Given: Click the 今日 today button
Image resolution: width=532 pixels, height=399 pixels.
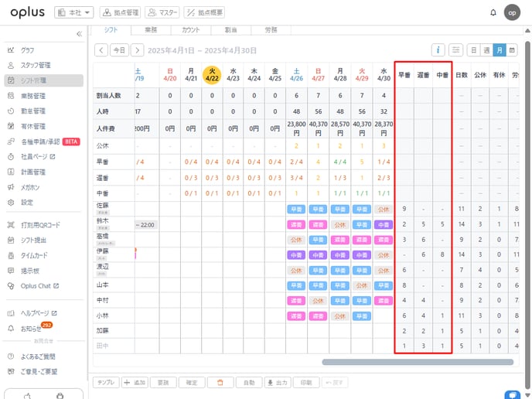Looking at the screenshot, I should tap(118, 49).
